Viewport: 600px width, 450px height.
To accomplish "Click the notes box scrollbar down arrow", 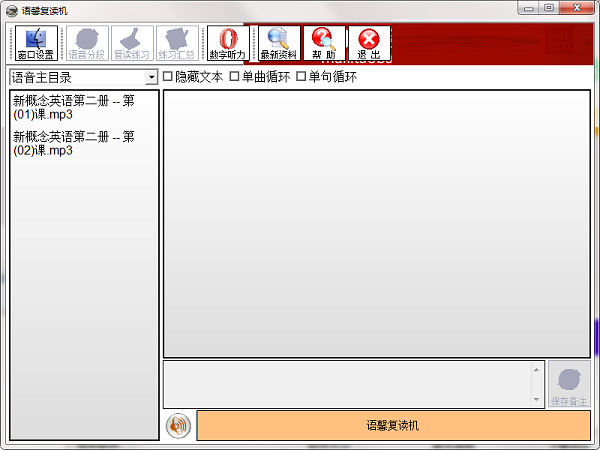I will (536, 398).
